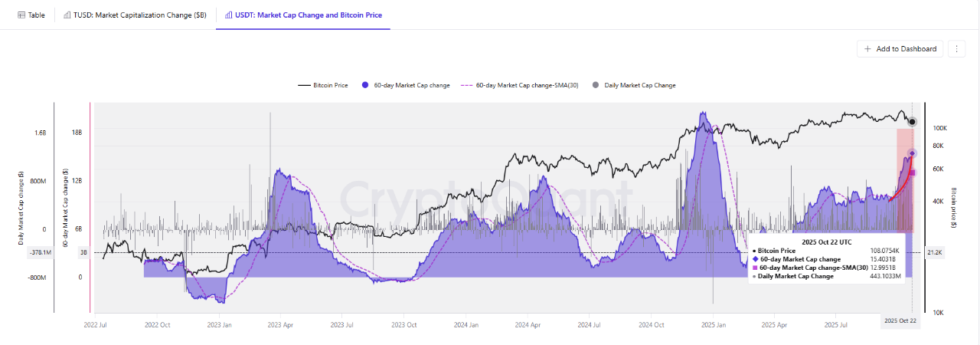Click the CryptoQuant watermark logo

point(485,199)
